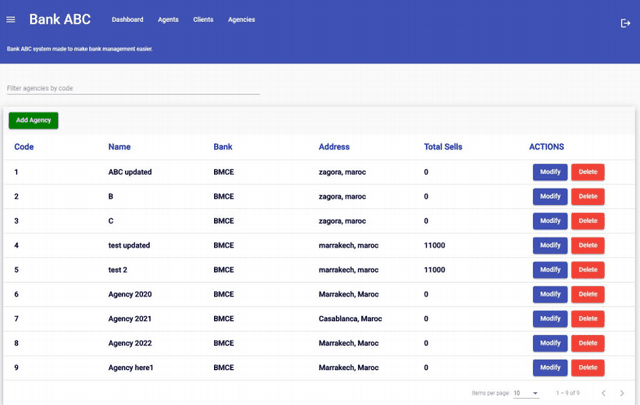The height and width of the screenshot is (405, 640).
Task: Delete Agency 2021 entry
Action: click(x=588, y=319)
